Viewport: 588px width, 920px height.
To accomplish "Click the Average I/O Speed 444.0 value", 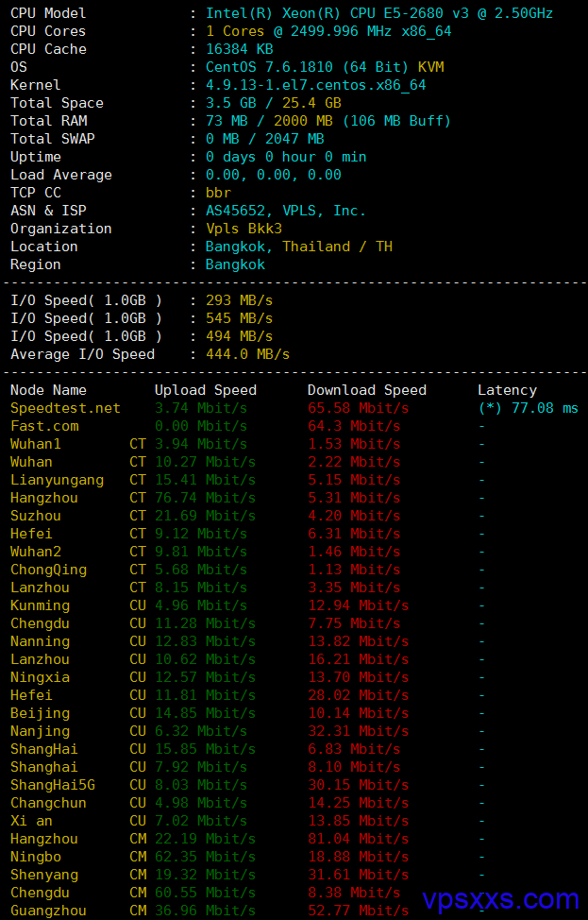I will (x=247, y=354).
